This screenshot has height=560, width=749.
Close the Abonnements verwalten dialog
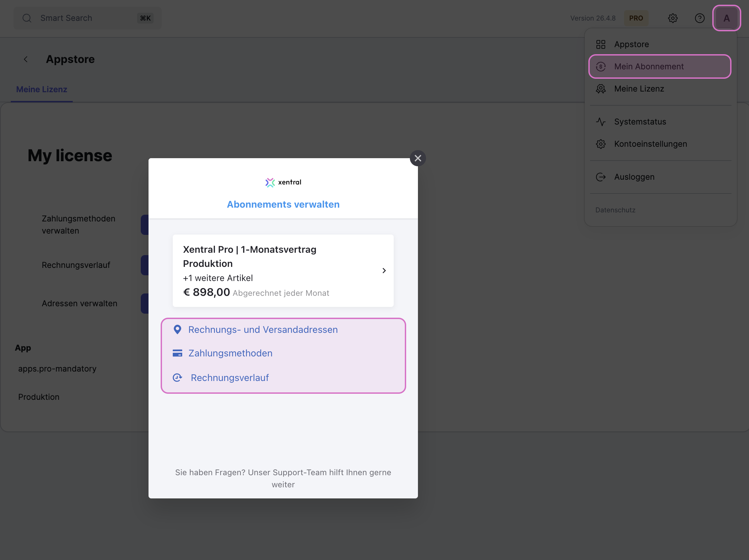tap(418, 159)
